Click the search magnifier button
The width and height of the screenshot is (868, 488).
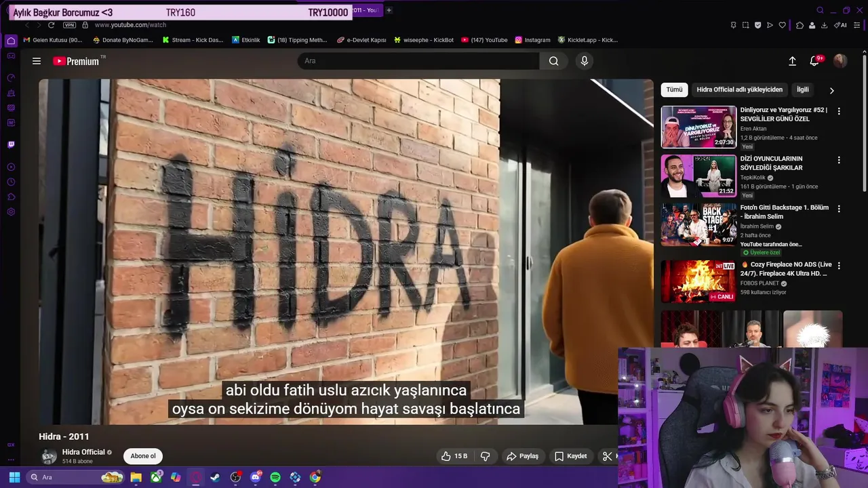554,61
